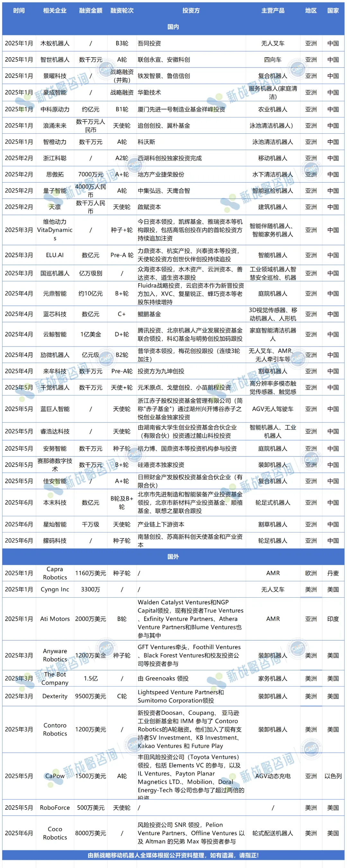This screenshot has width=347, height=868.
Task: Click product cell AGV动态充电
Action: click(x=273, y=776)
